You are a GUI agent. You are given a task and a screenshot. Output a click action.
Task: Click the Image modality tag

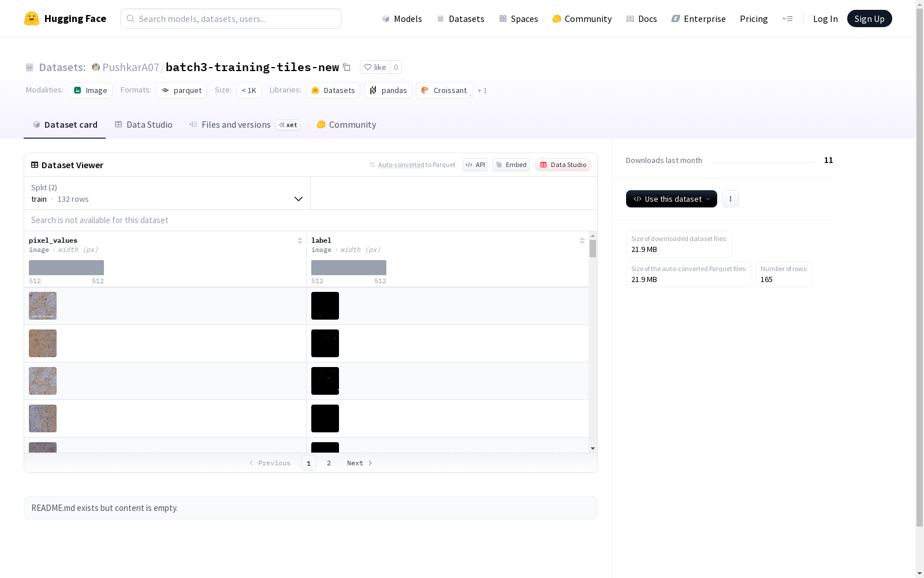tap(91, 90)
